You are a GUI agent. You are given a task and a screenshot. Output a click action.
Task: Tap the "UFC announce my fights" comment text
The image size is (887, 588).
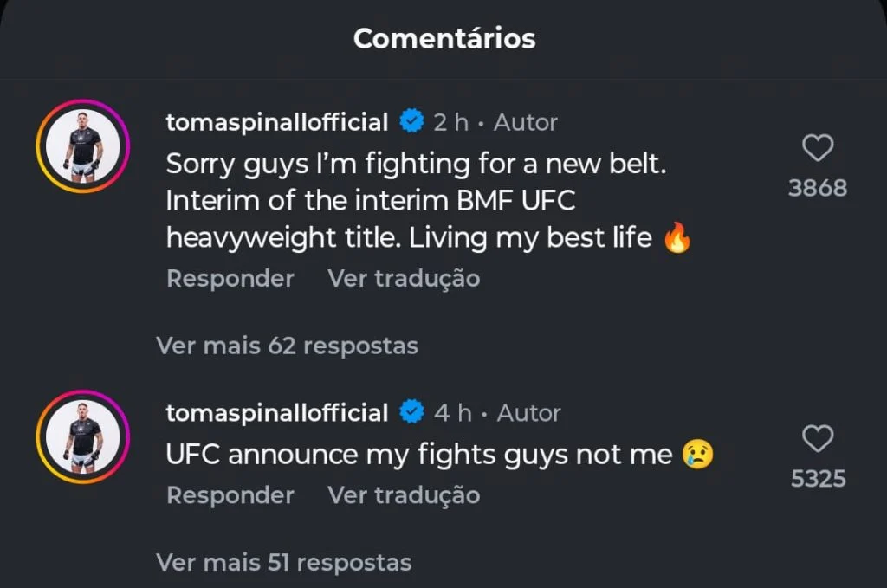point(419,454)
